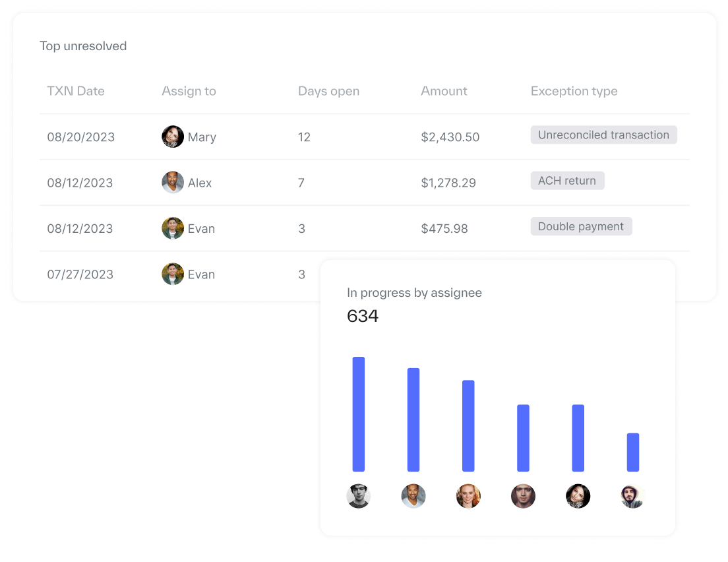
Task: Click the shortest bar in the assignee chart
Action: 632,453
